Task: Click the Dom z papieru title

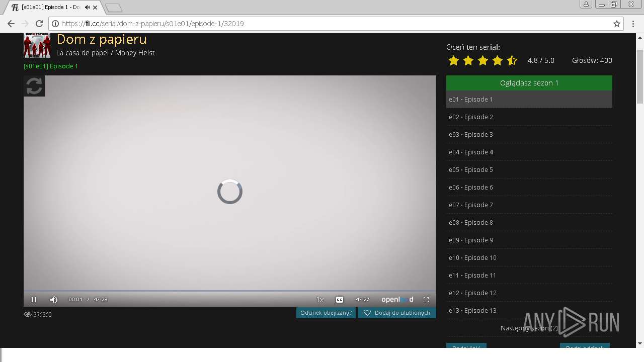Action: [102, 39]
